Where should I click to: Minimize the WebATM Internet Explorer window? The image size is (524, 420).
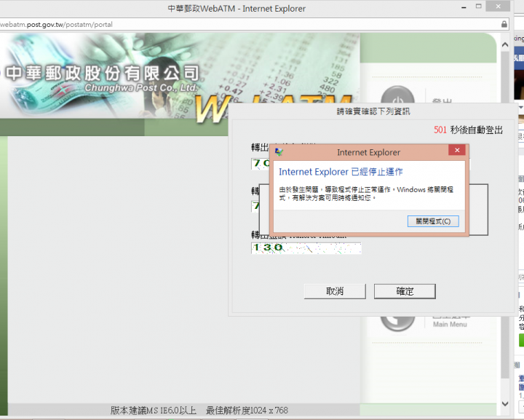(464, 7)
